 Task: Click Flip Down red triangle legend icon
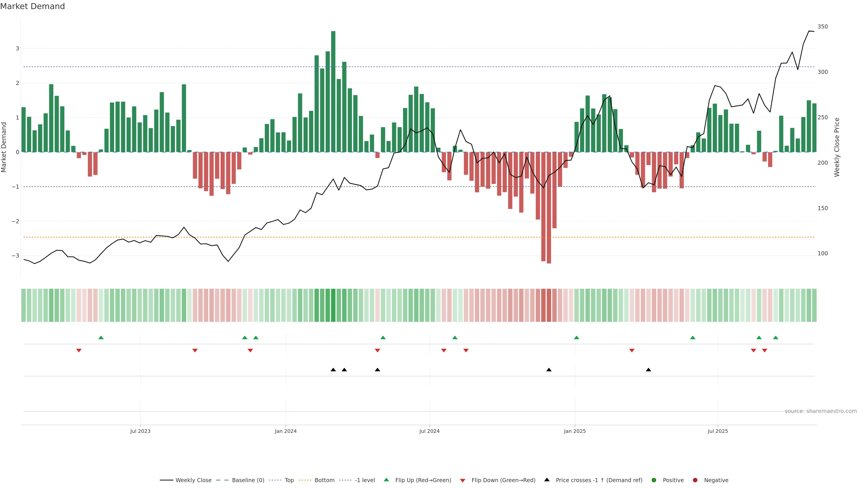[x=463, y=481]
